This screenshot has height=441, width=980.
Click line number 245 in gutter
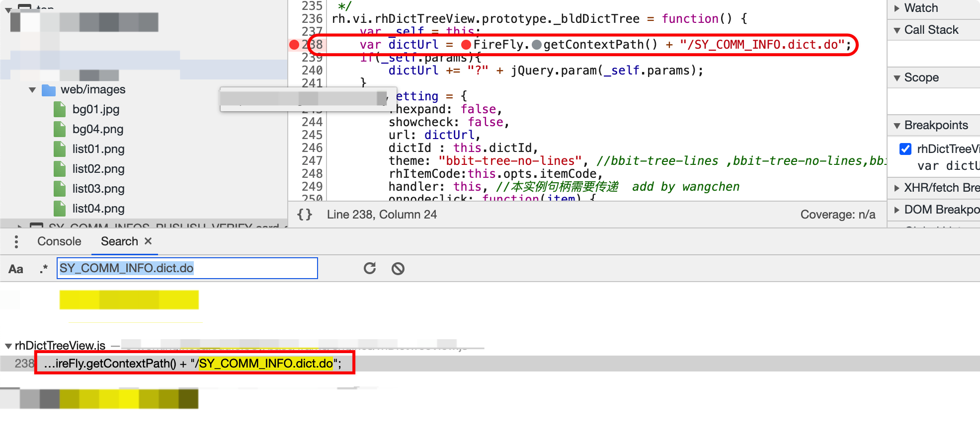coord(312,135)
